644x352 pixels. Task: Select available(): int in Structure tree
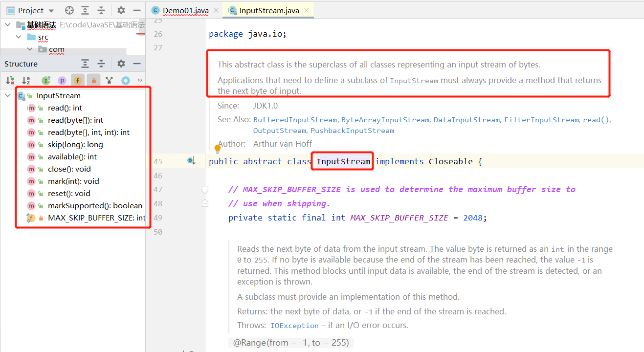[72, 156]
